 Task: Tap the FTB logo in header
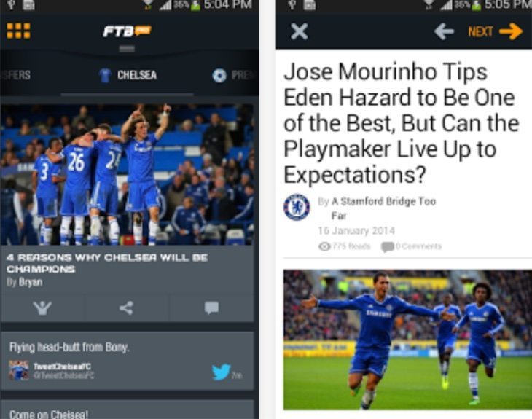pyautogui.click(x=127, y=31)
